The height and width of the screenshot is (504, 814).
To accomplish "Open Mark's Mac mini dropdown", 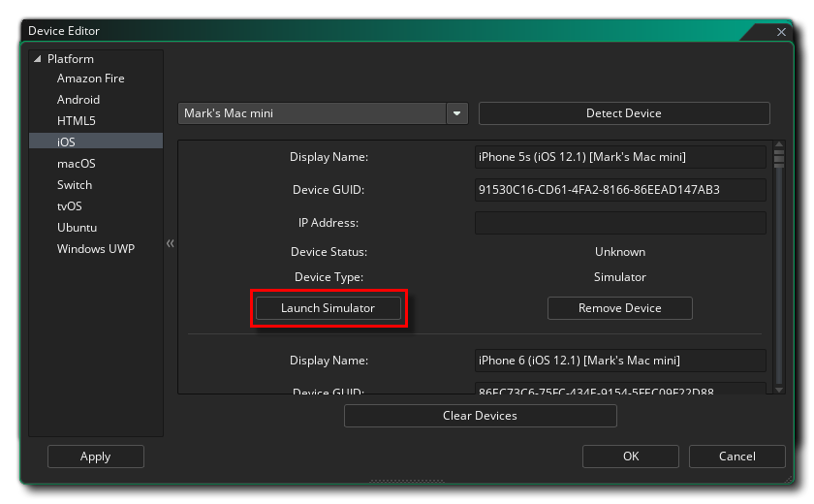I will click(x=456, y=113).
